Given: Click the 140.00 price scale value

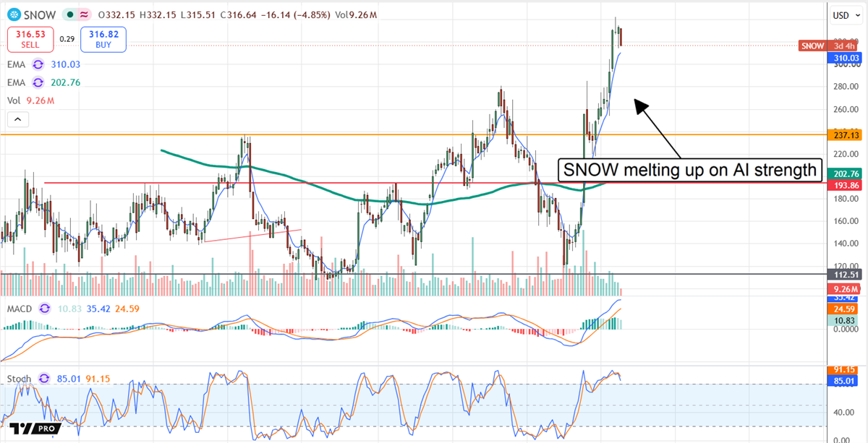Looking at the screenshot, I should [846, 244].
